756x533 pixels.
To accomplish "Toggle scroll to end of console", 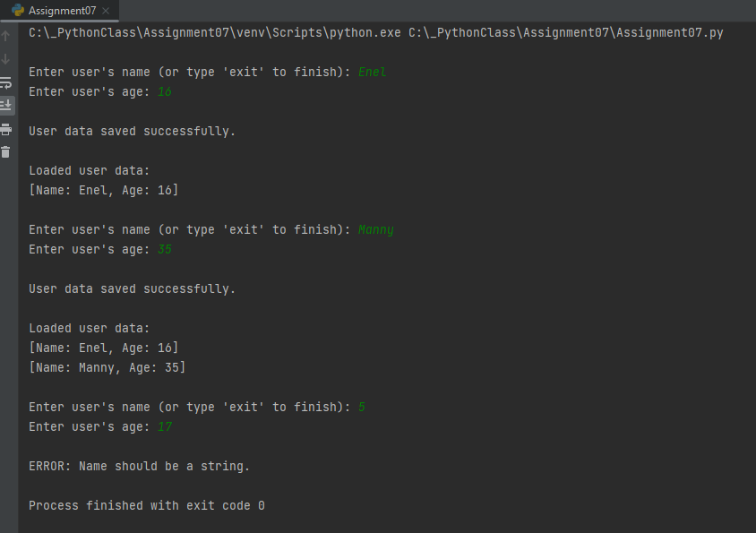I will pyautogui.click(x=6, y=105).
